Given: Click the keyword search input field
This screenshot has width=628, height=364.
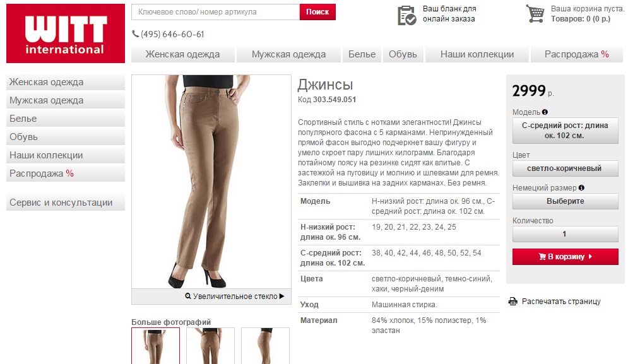Looking at the screenshot, I should point(215,12).
